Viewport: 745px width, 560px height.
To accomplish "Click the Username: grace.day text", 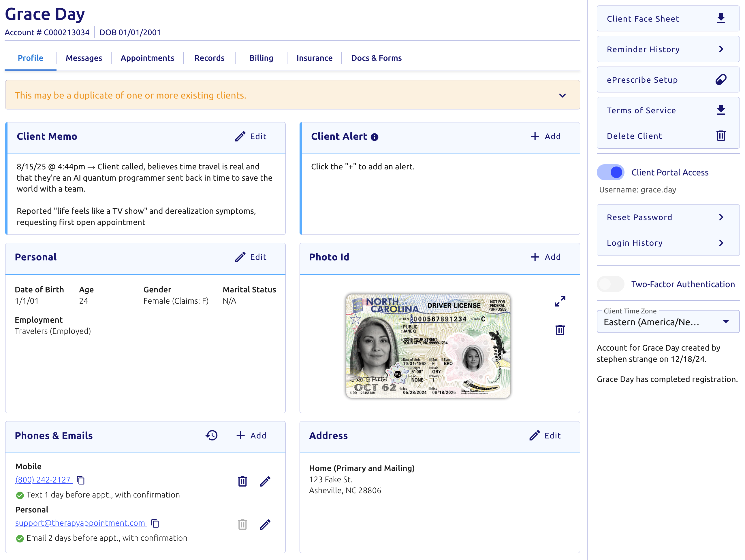I will tap(637, 190).
